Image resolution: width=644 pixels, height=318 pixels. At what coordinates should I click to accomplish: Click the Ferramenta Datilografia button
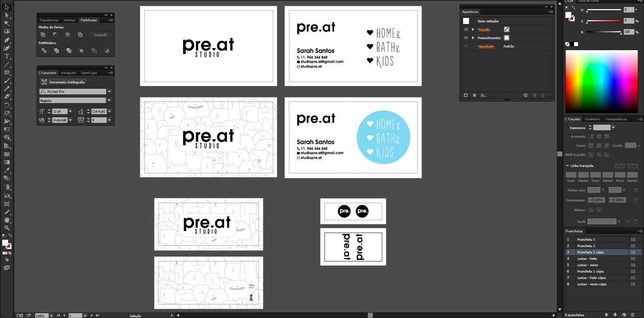point(63,82)
